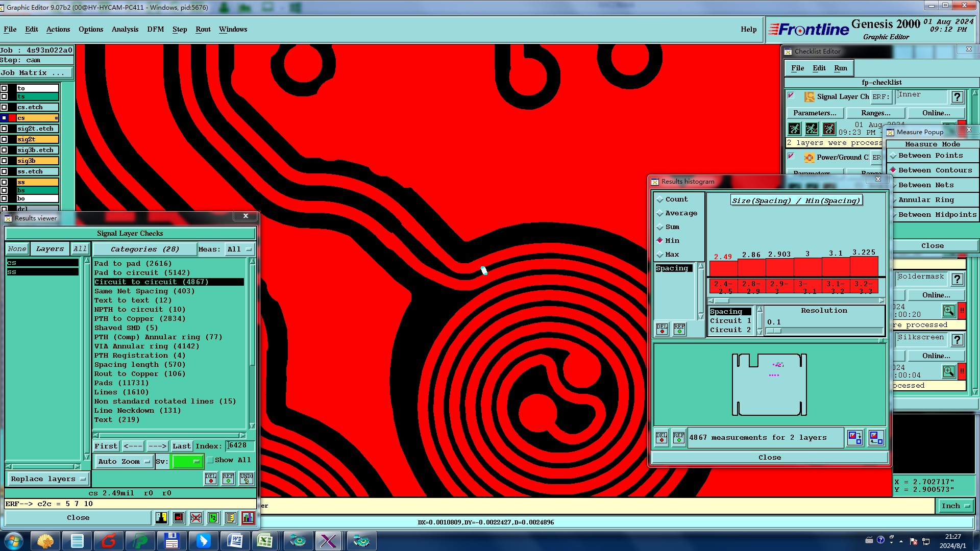Open the DFM menu
980x551 pixels.
pos(155,30)
